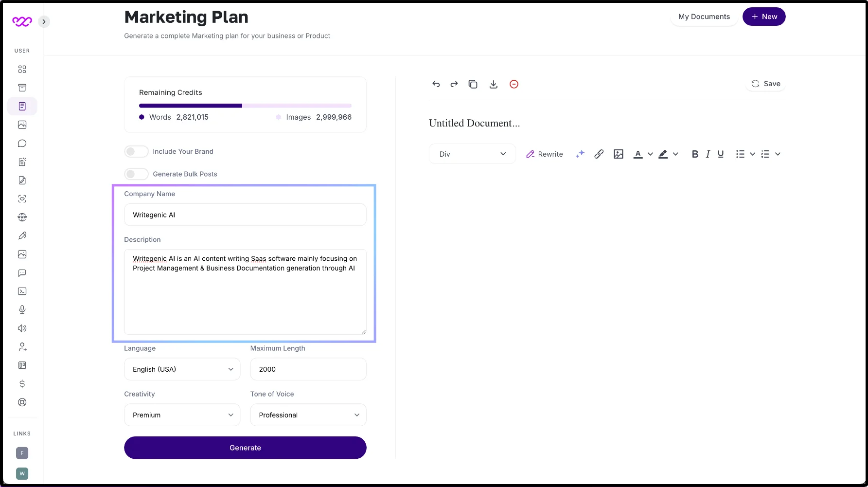The width and height of the screenshot is (868, 487).
Task: Redo the editor change
Action: click(454, 84)
